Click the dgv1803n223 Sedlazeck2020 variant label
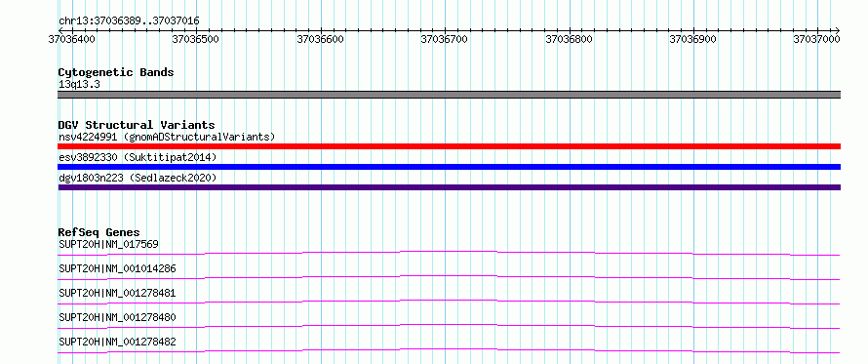The height and width of the screenshot is (364, 868). point(138,178)
